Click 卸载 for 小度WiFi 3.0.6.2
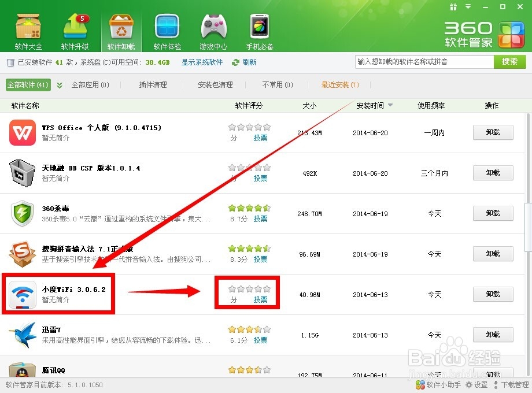Image resolution: width=532 pixels, height=393 pixels. (493, 294)
